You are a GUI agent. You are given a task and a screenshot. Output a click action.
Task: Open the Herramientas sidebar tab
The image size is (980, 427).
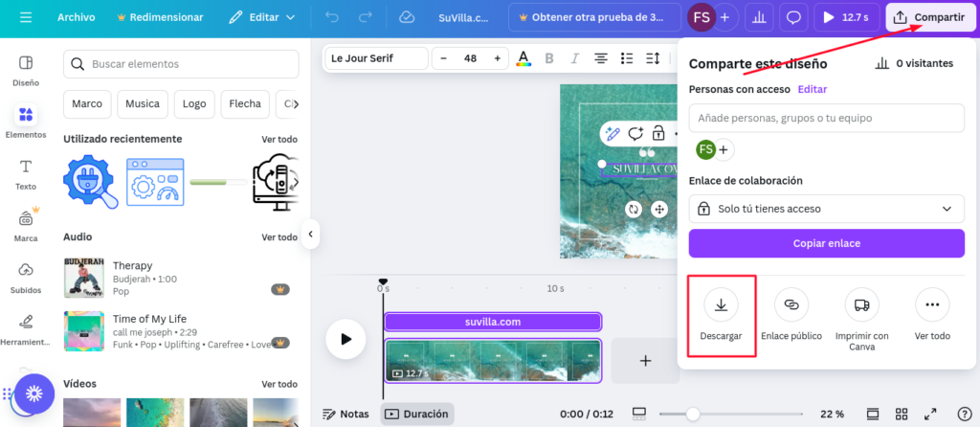coord(26,329)
